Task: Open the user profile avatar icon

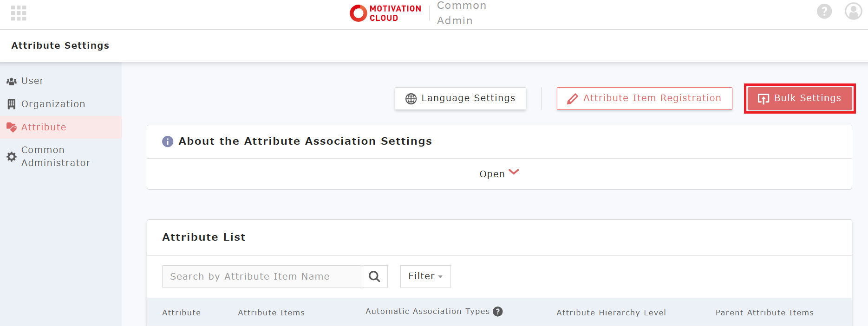Action: click(853, 11)
